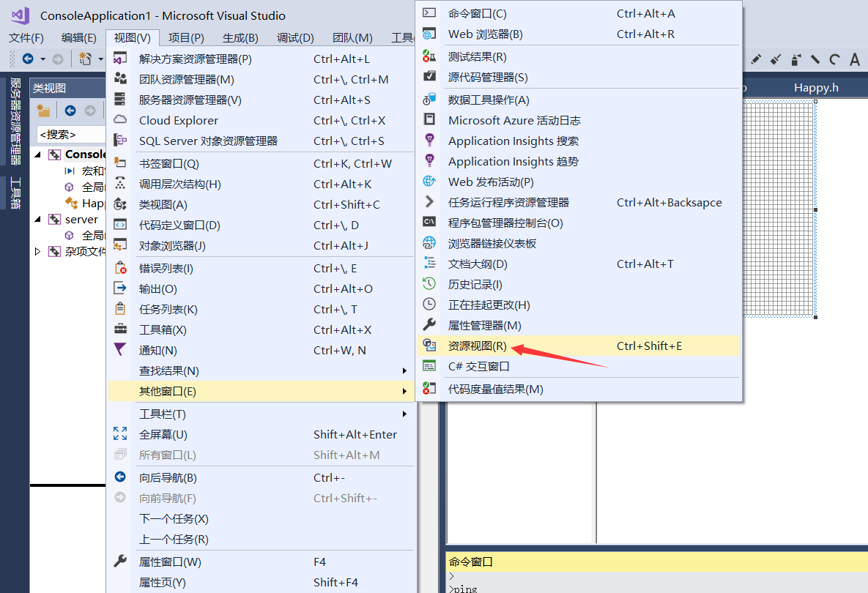
Task: Click the Team Explorer menu icon
Action: click(120, 78)
